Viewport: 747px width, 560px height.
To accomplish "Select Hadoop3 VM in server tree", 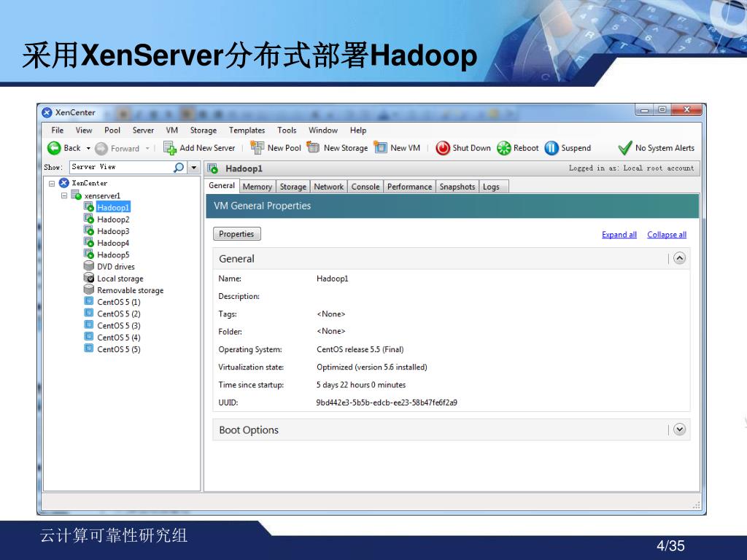I will (113, 231).
